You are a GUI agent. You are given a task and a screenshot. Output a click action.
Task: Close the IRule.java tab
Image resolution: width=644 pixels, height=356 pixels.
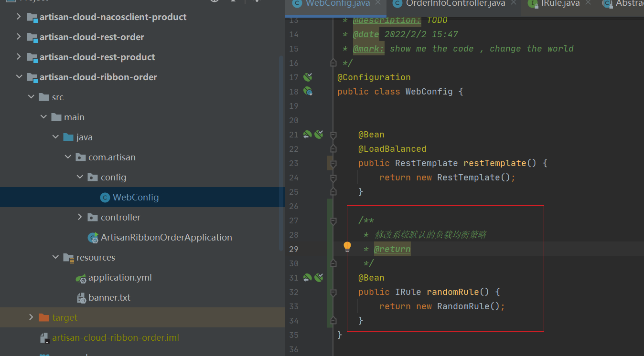point(589,3)
